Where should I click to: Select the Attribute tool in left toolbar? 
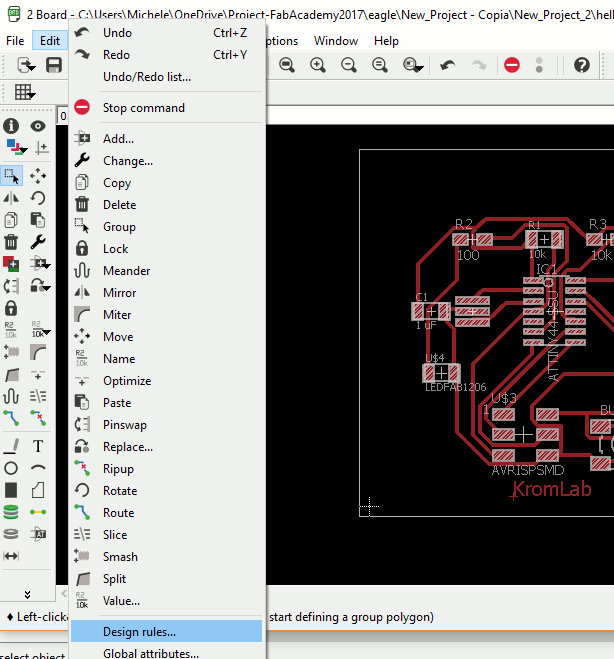pyautogui.click(x=38, y=534)
